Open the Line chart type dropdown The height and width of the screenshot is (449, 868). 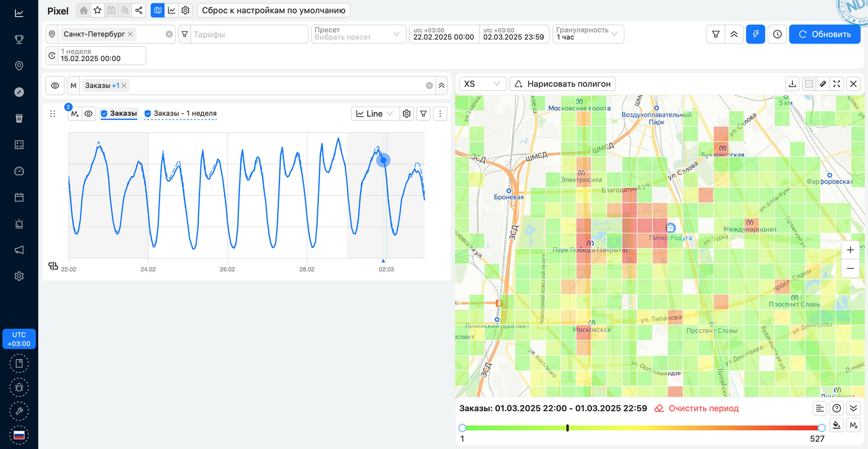pos(374,114)
